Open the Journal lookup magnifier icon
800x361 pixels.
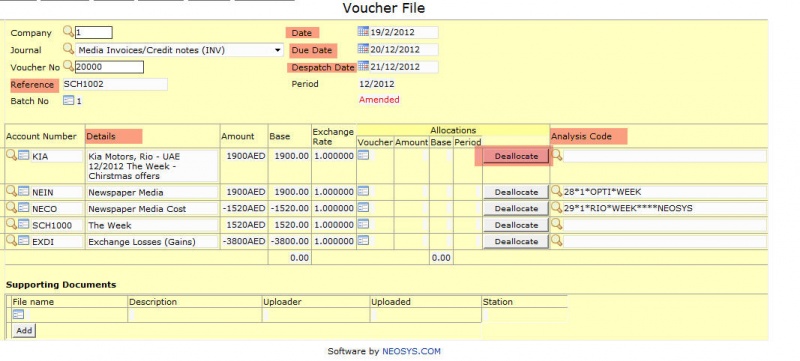[x=68, y=49]
